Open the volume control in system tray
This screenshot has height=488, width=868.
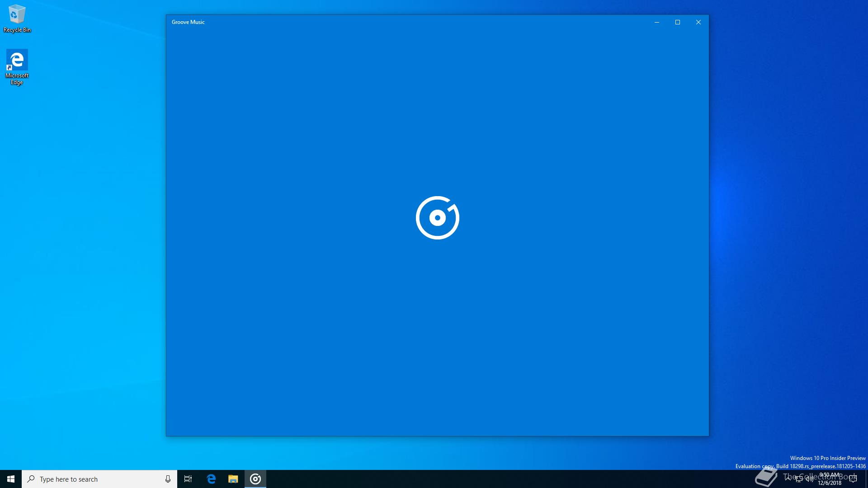tap(809, 479)
